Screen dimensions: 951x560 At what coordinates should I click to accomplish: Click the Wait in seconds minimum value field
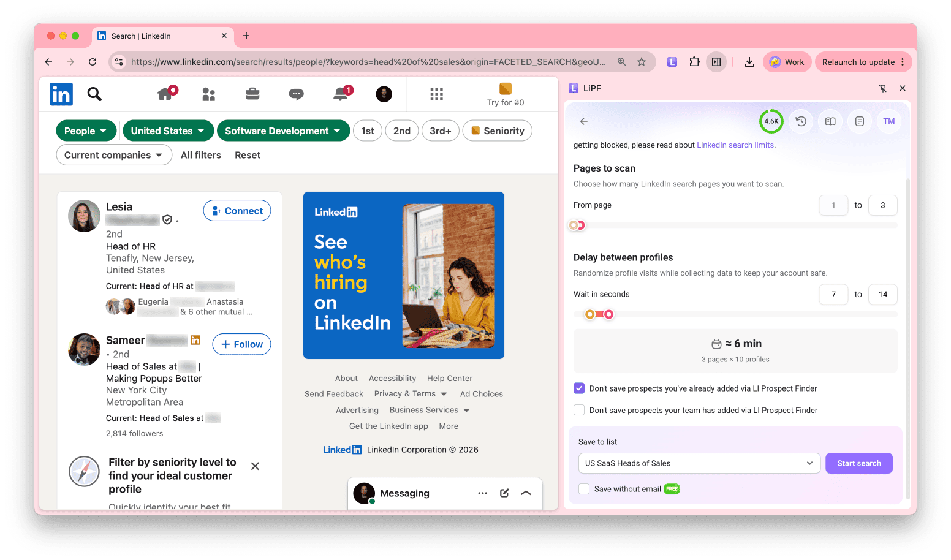(x=833, y=294)
